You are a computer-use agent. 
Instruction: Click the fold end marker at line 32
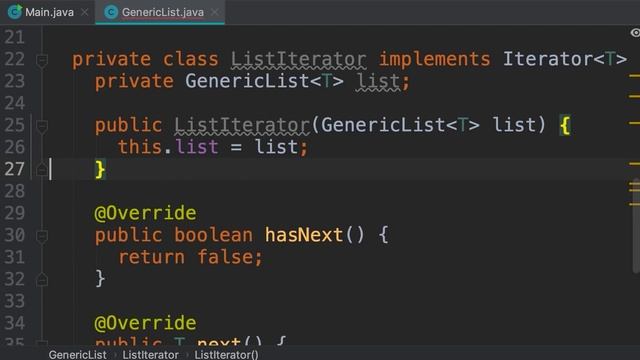tap(42, 280)
